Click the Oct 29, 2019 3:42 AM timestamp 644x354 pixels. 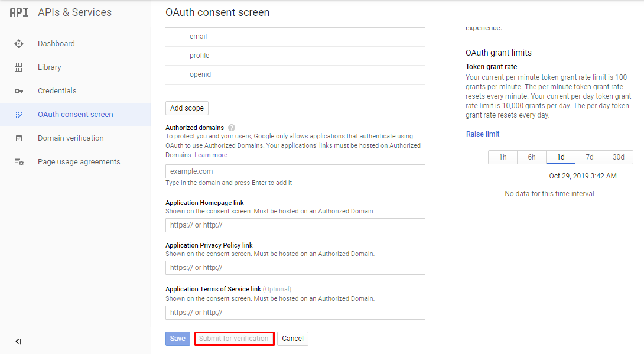point(583,176)
